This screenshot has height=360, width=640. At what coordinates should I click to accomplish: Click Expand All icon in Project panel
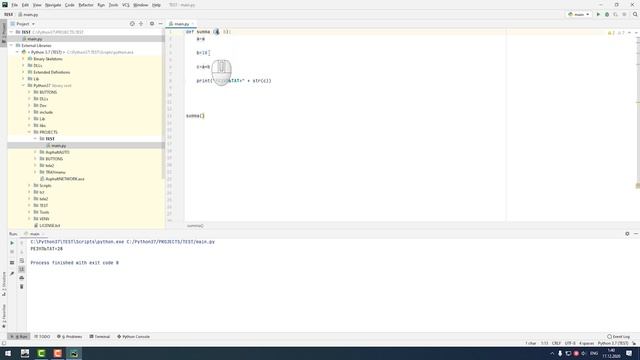point(141,24)
